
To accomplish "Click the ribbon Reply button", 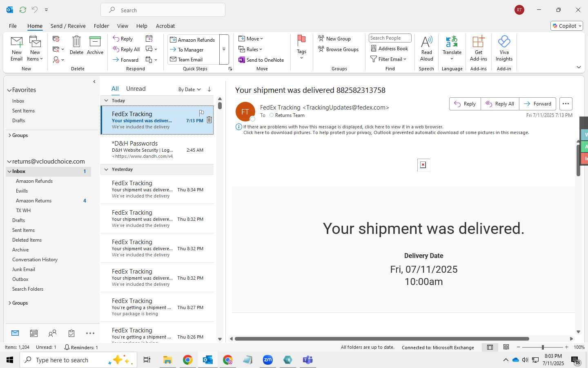I will pos(123,38).
